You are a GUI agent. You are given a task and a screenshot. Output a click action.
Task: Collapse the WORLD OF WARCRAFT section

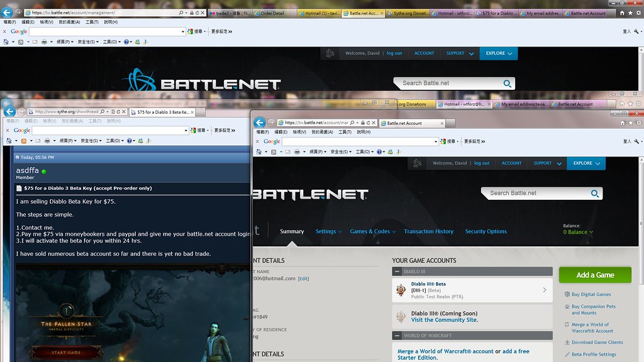[x=397, y=336]
